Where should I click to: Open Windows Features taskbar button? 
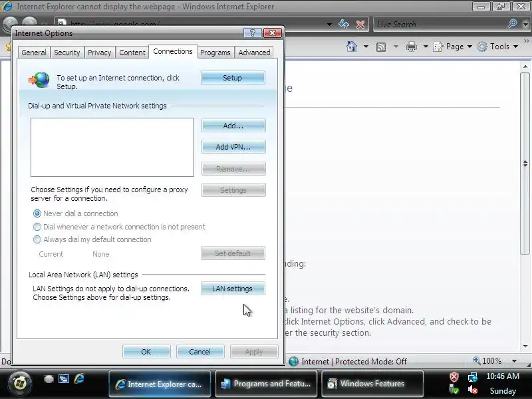coord(372,384)
